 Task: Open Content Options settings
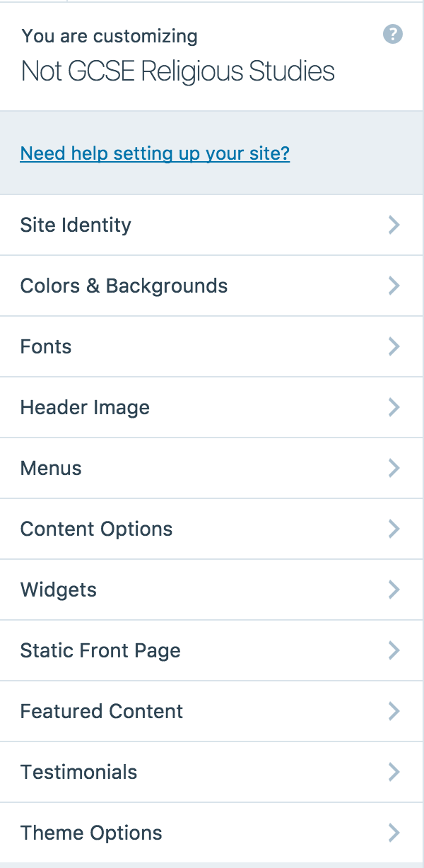[96, 529]
